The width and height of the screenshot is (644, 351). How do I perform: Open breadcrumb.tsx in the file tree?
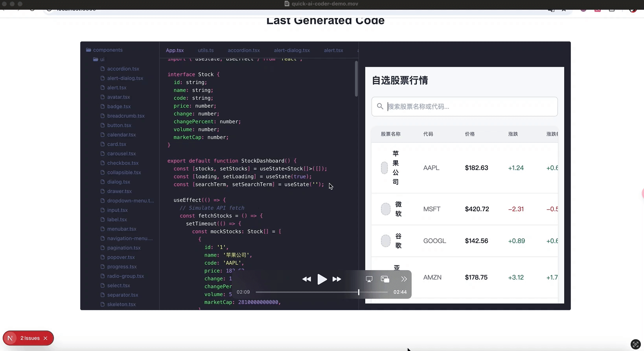(122, 116)
